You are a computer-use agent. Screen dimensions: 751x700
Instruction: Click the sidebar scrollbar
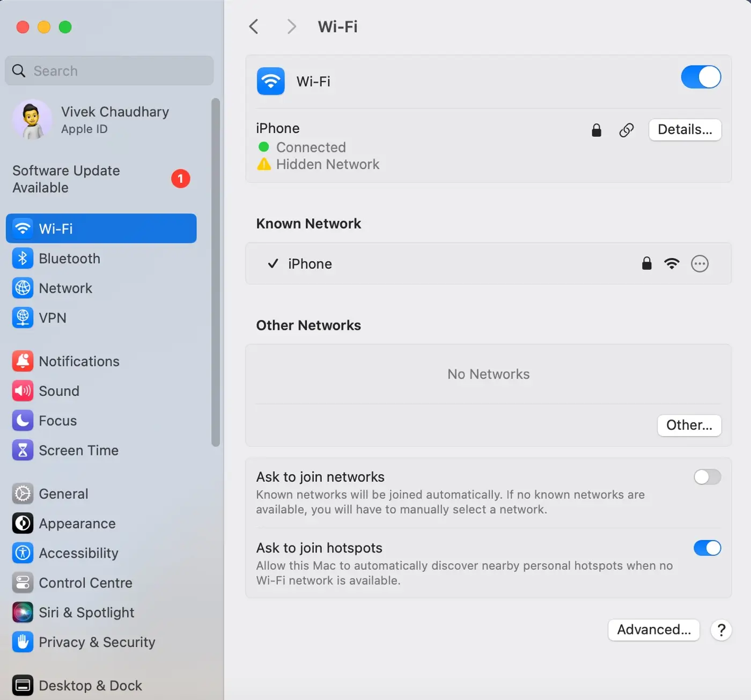[216, 272]
